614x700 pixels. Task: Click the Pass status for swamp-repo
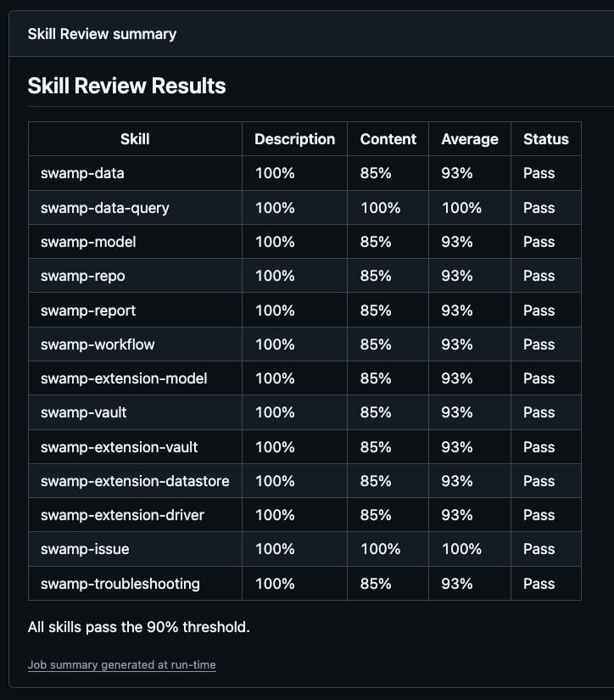pos(539,276)
